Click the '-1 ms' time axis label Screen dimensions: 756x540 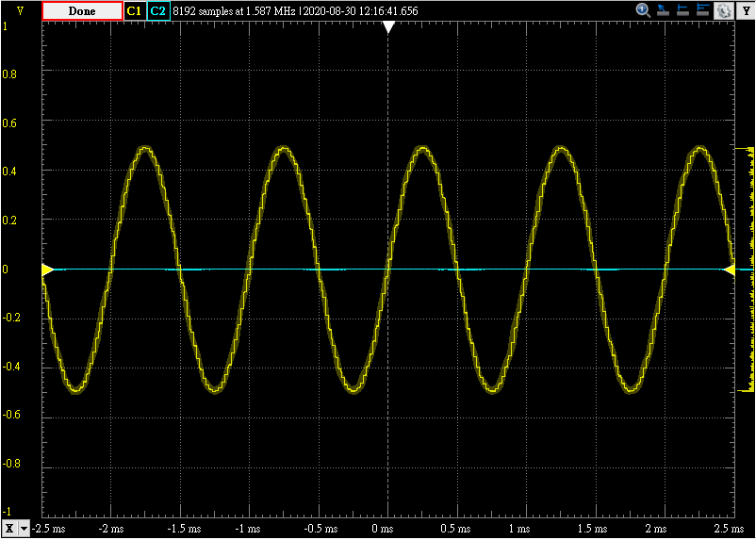249,529
